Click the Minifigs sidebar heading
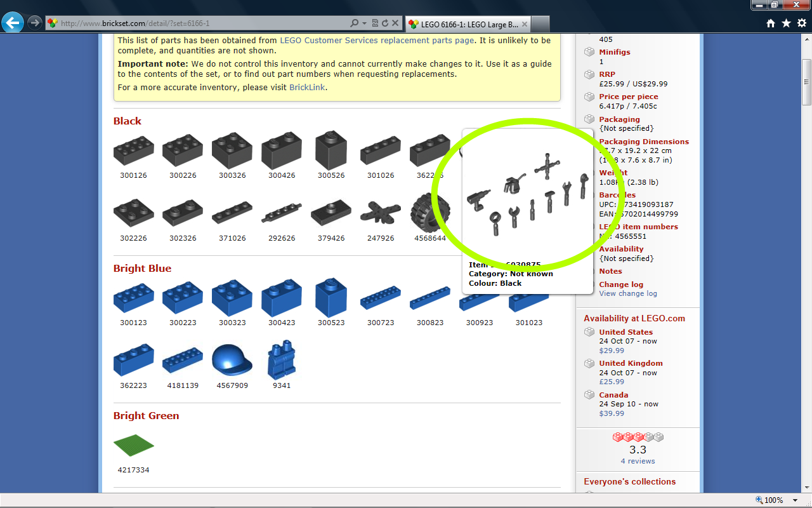The width and height of the screenshot is (812, 508). [615, 52]
